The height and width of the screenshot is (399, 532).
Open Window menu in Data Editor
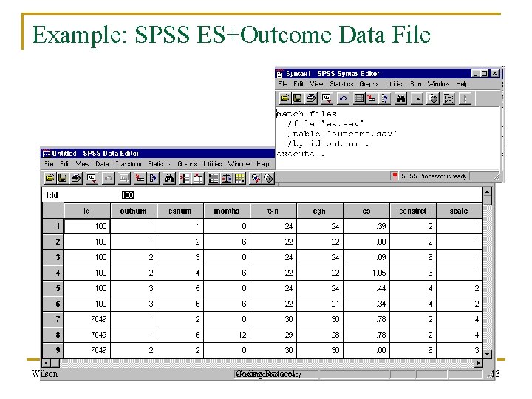point(239,163)
